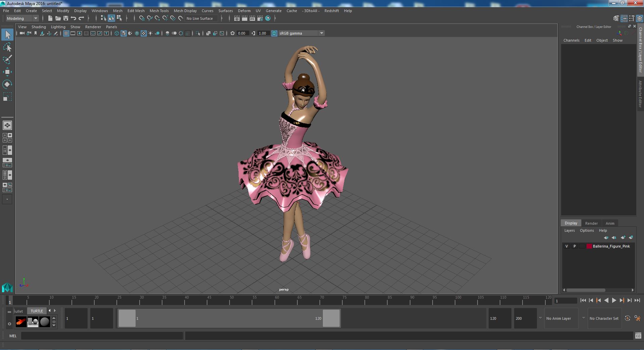Switch to the Anim layer tab
This screenshot has width=644, height=350.
pos(610,223)
